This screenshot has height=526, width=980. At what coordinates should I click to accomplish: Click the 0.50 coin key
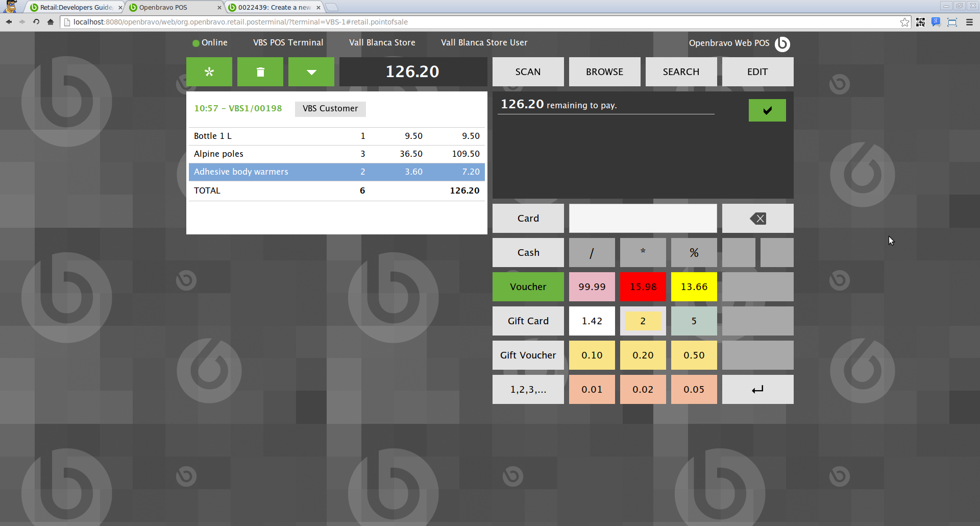pos(694,355)
